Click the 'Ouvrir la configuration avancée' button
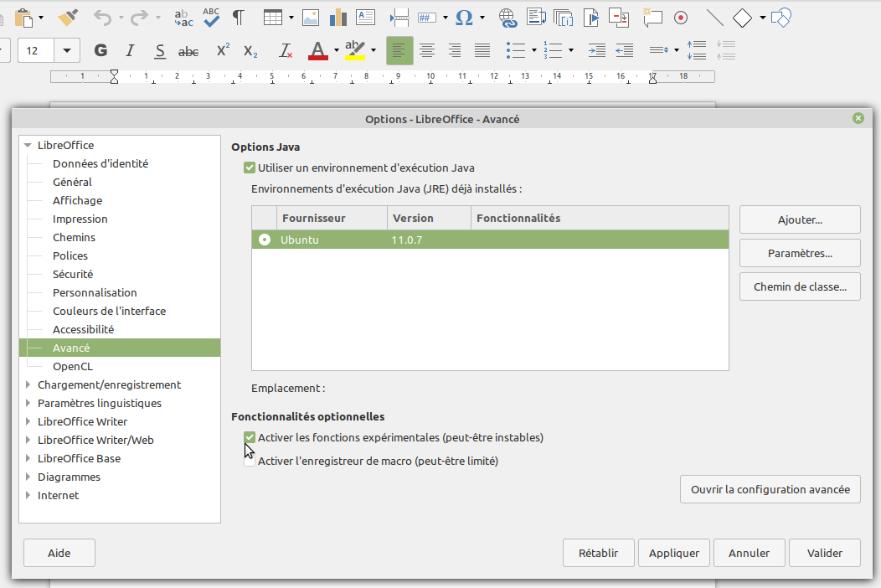Image resolution: width=881 pixels, height=588 pixels. click(x=770, y=490)
